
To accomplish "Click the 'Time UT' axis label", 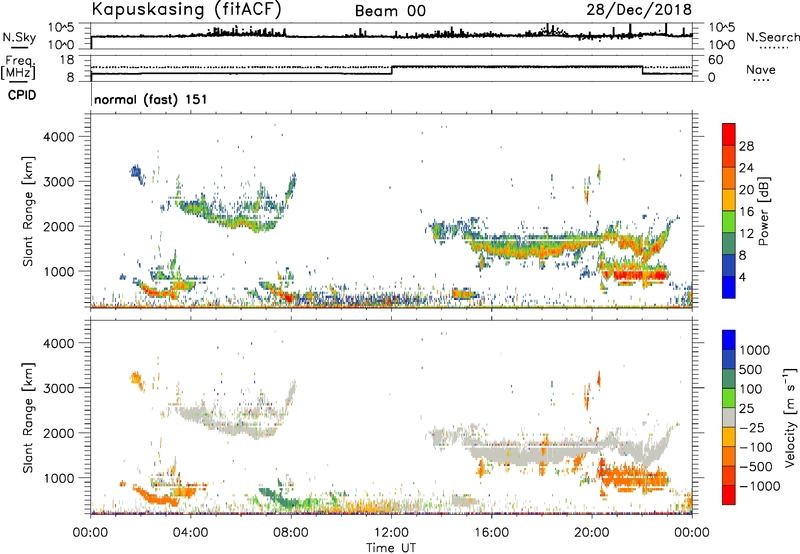I will [x=391, y=548].
